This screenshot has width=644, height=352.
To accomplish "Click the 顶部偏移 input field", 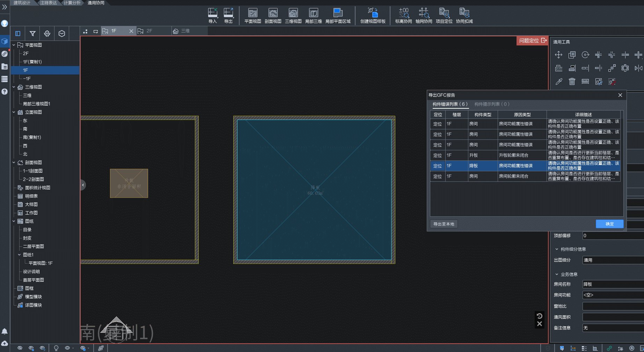I will coord(613,236).
